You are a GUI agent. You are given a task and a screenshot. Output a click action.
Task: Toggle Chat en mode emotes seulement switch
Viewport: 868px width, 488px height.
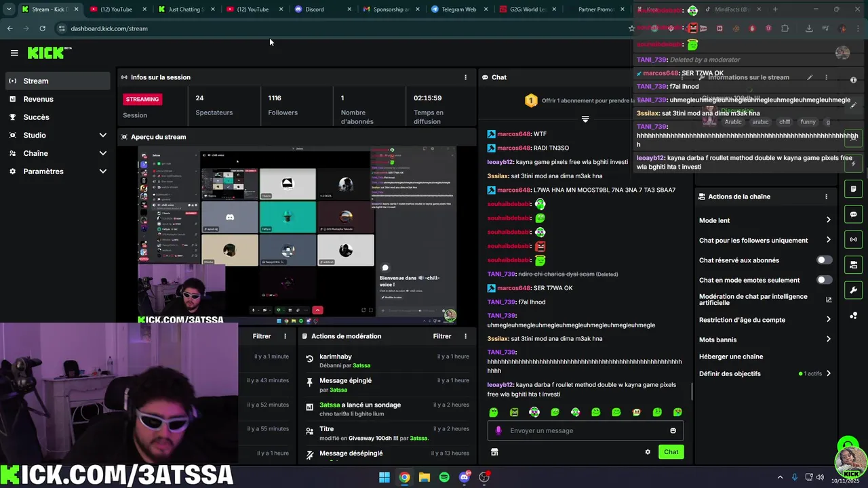pyautogui.click(x=824, y=280)
